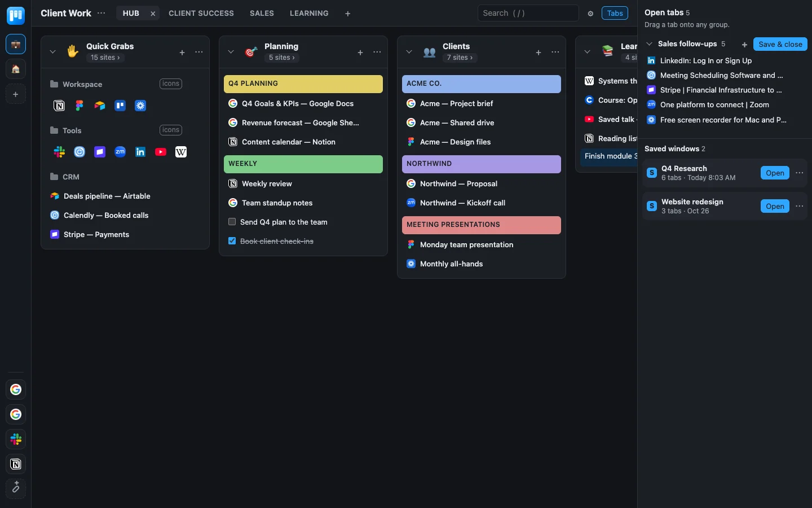812x508 pixels.
Task: Collapse the Planning group chevron
Action: (x=231, y=52)
